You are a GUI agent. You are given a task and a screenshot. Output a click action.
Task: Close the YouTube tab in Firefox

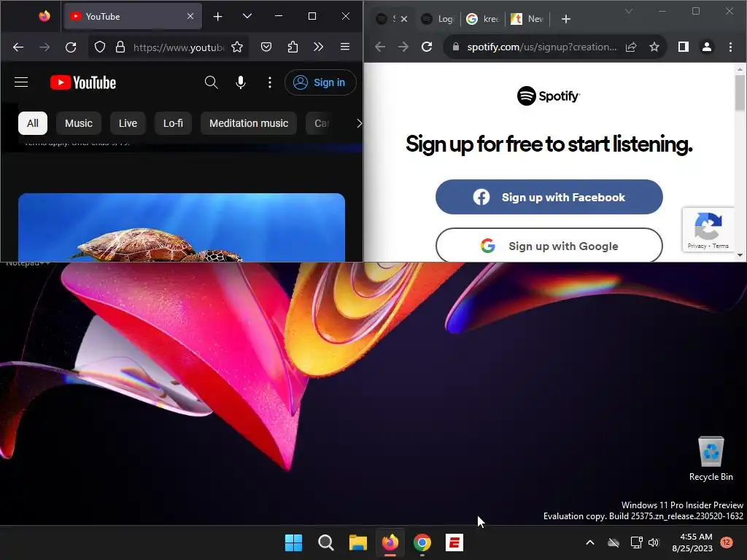pos(190,16)
